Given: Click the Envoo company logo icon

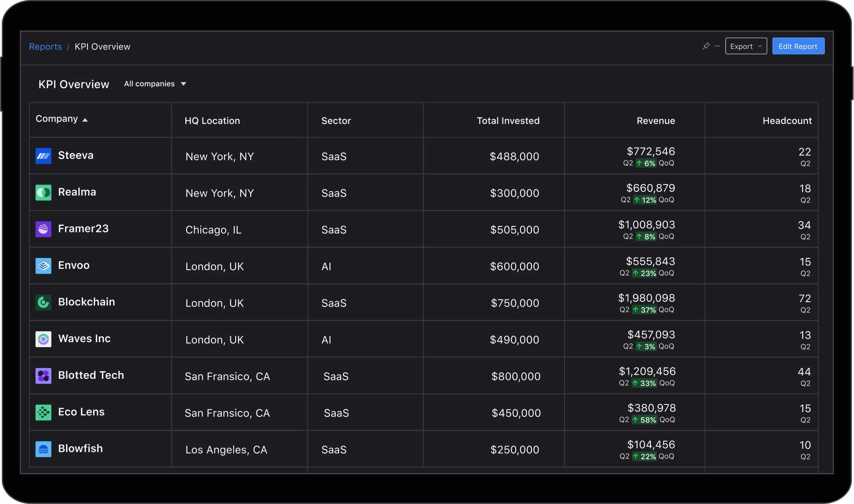Looking at the screenshot, I should [x=43, y=266].
